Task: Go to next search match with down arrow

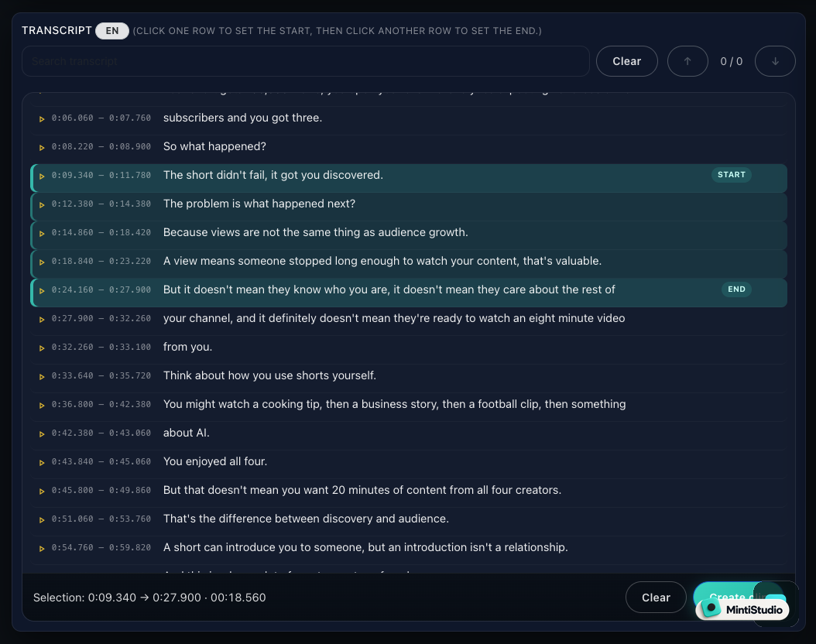Action: click(x=775, y=61)
